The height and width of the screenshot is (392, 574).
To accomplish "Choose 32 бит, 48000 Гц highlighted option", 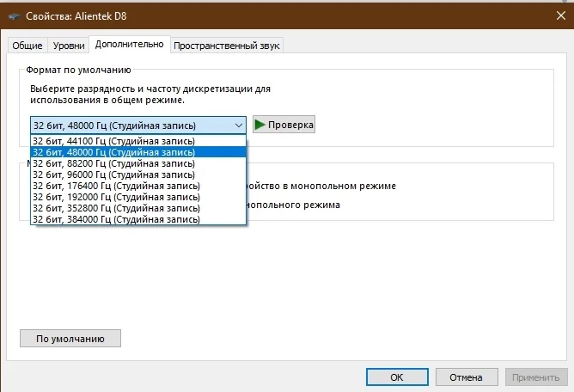I will pos(138,152).
